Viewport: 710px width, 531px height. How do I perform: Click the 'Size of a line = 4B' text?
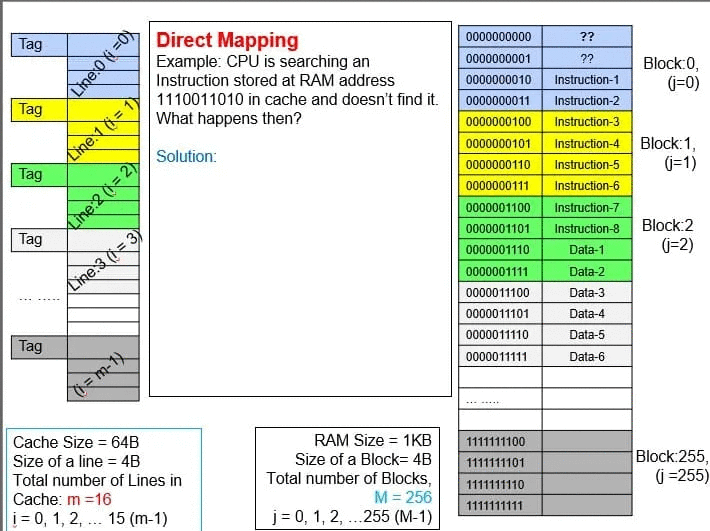(77, 461)
